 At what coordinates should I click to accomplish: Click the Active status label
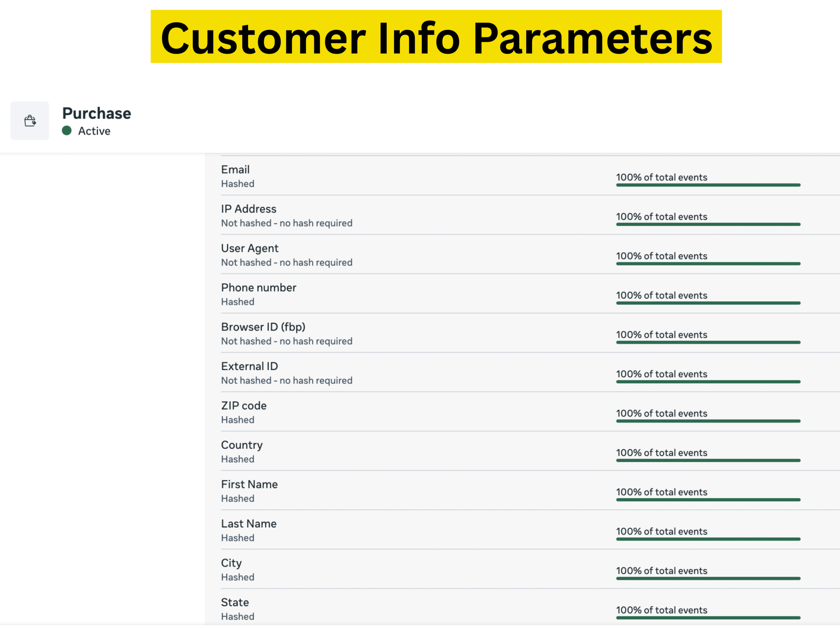click(94, 131)
